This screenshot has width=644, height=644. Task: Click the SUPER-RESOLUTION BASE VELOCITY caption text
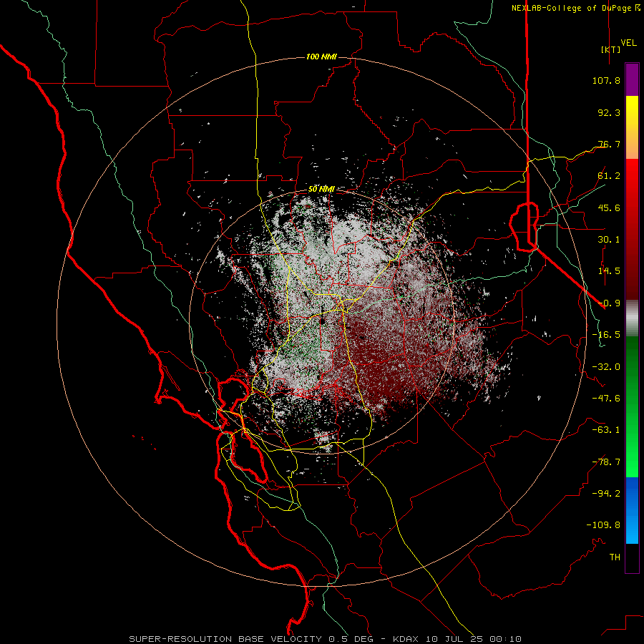point(227,639)
